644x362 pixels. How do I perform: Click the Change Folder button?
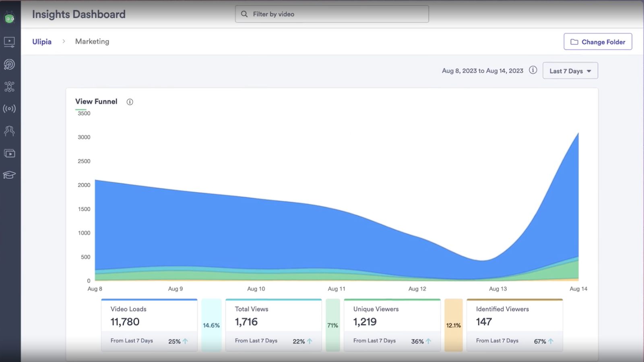click(598, 42)
